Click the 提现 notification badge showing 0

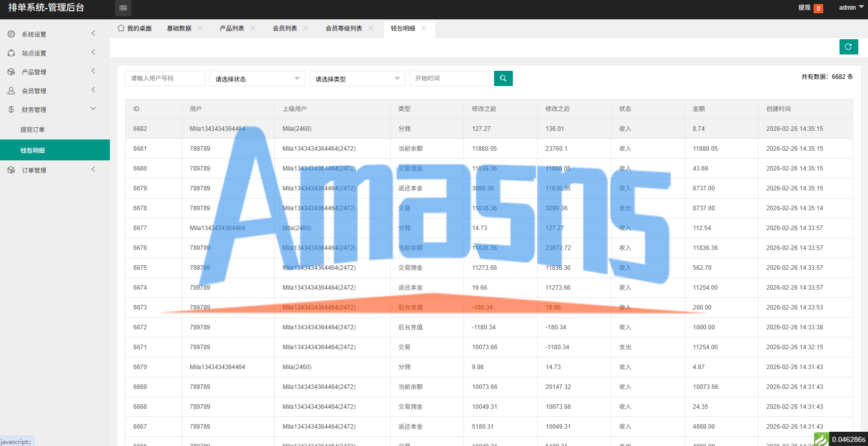click(818, 8)
